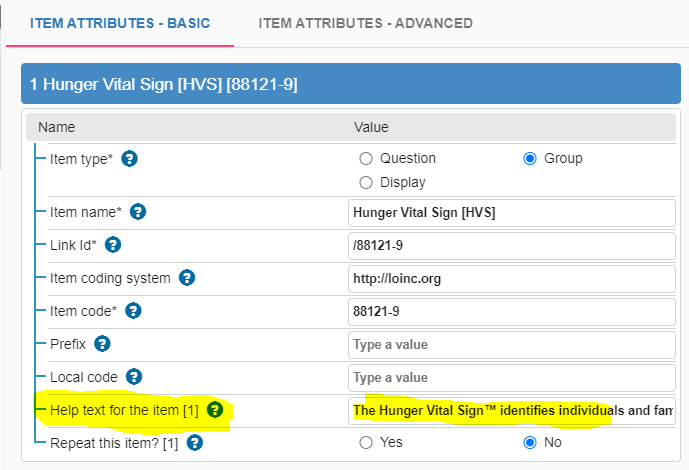The width and height of the screenshot is (689, 470).
Task: Edit the Item name field
Action: tap(512, 213)
